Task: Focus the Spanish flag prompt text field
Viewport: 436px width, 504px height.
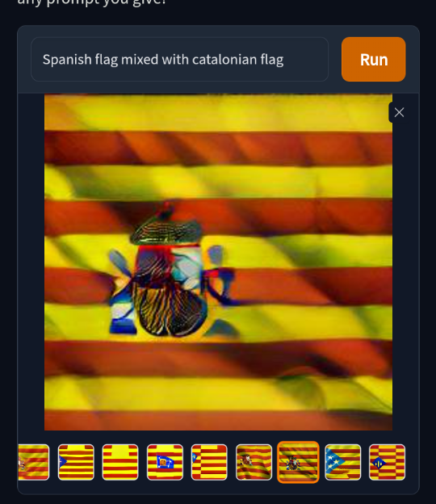Action: 179,60
